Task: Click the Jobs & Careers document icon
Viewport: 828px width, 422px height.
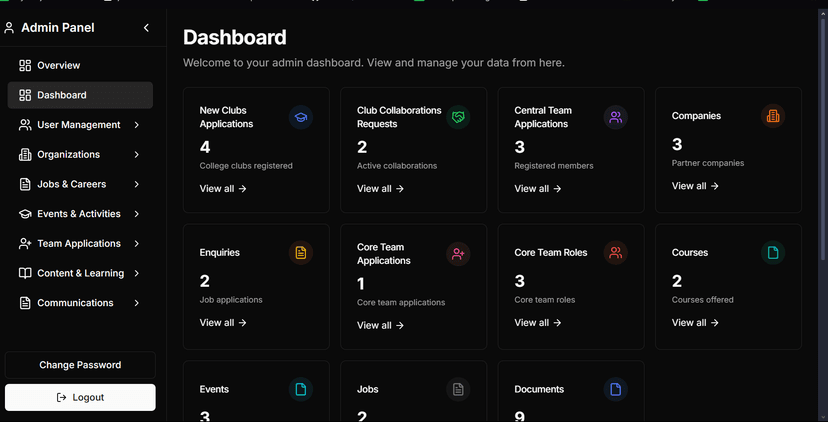Action: point(25,184)
